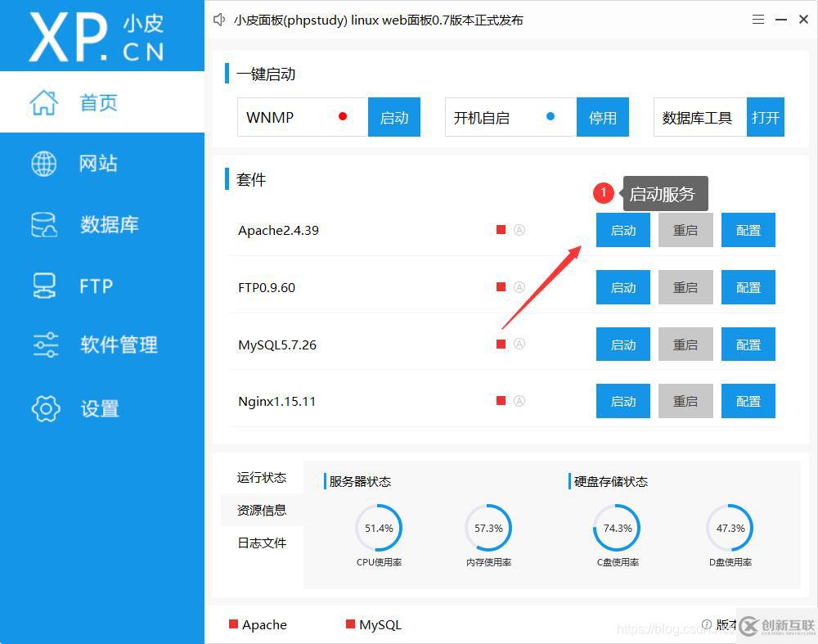
Task: Start Apache2.4.39 with its 启动 button
Action: pos(622,229)
